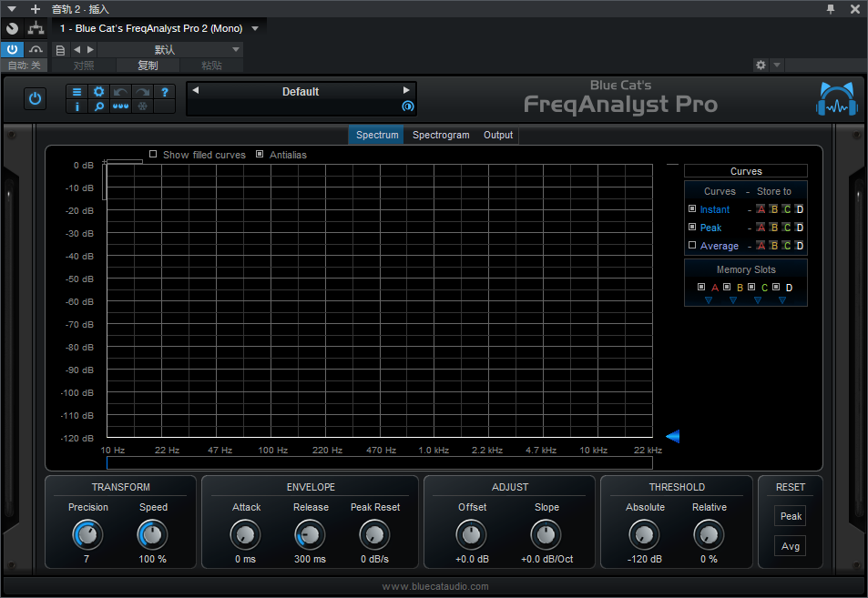Toggle the Peak curve checkbox
Viewport: 868px width, 598px height.
[692, 227]
